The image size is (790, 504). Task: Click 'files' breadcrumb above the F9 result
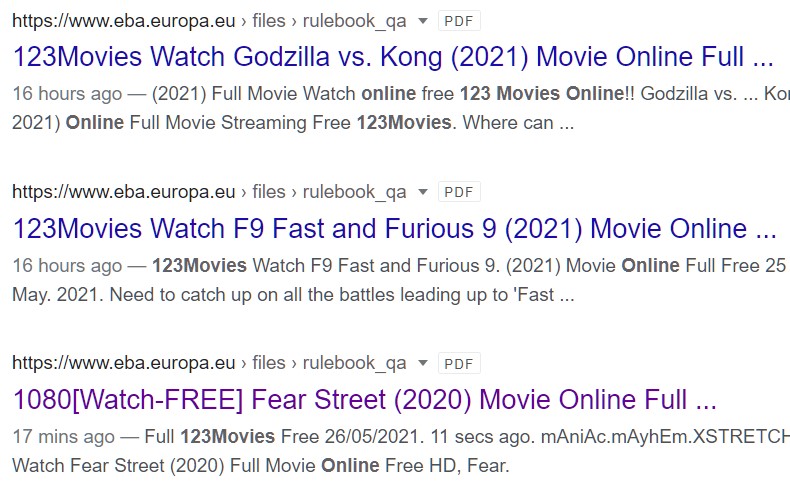coord(269,192)
